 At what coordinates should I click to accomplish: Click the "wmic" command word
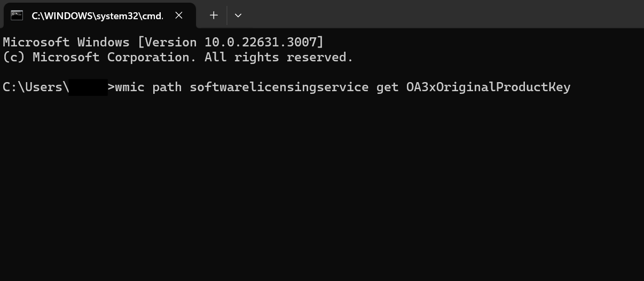130,87
